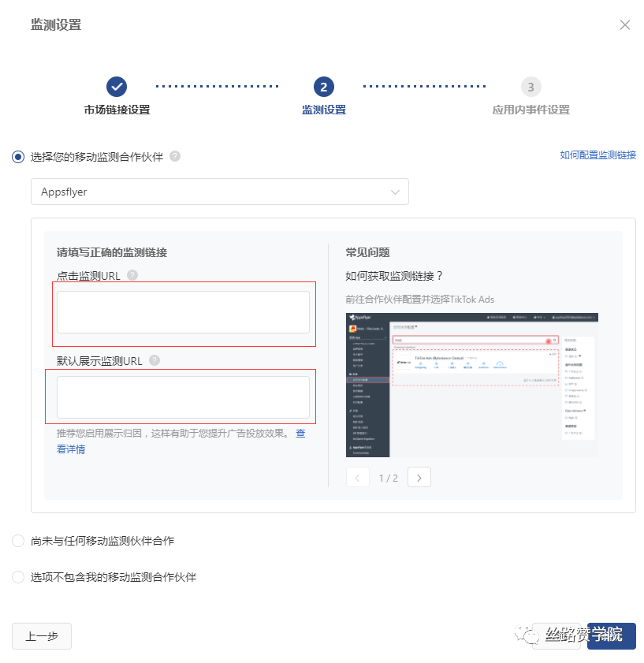Viewport: 644px width, 663px height.
Task: Select step 3 circle for 应用内事件设置
Action: tap(530, 87)
